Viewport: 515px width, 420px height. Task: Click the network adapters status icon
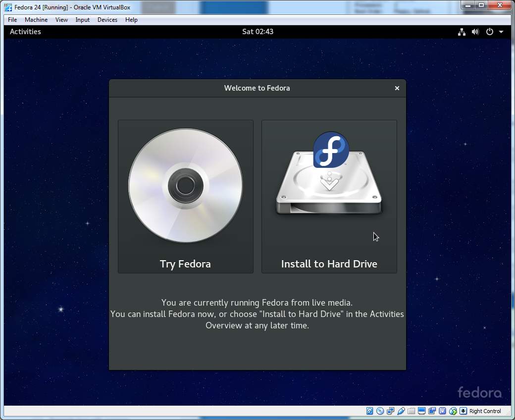pos(391,411)
